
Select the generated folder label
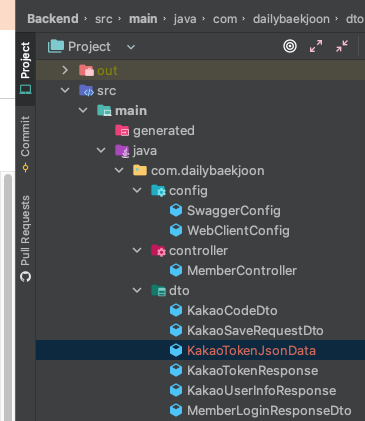click(164, 131)
